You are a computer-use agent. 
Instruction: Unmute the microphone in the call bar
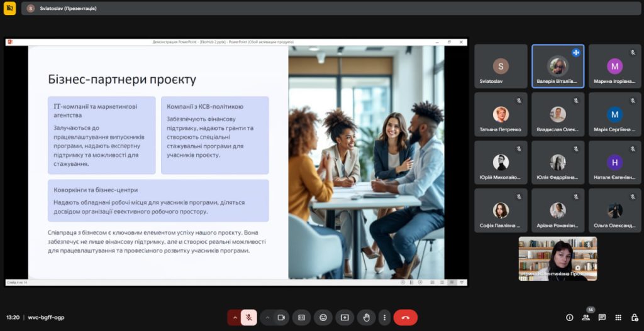249,317
